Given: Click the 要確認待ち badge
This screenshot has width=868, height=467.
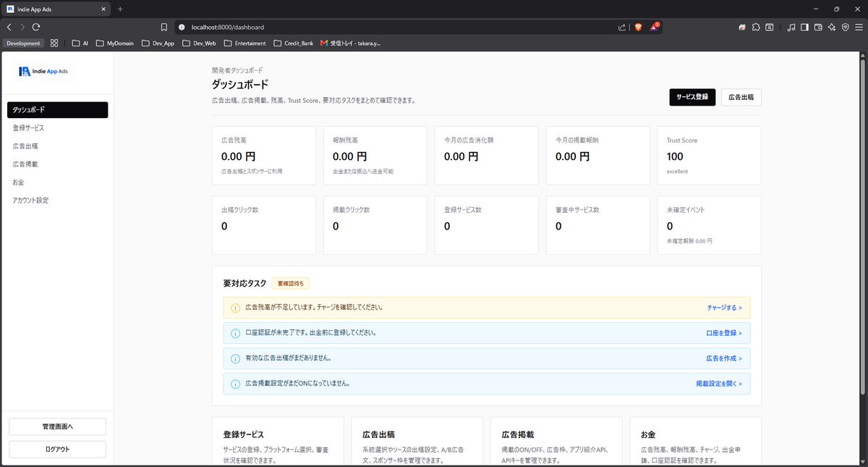Looking at the screenshot, I should [291, 283].
